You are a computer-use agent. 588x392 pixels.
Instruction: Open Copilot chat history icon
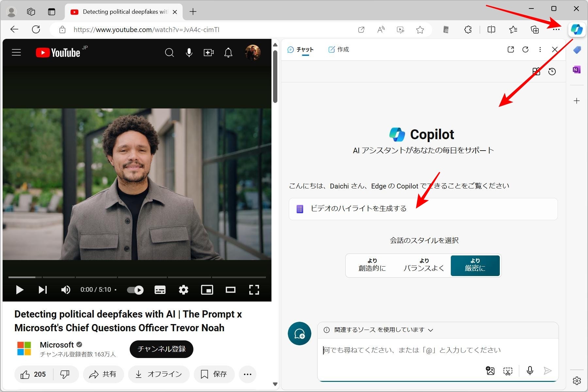point(552,72)
